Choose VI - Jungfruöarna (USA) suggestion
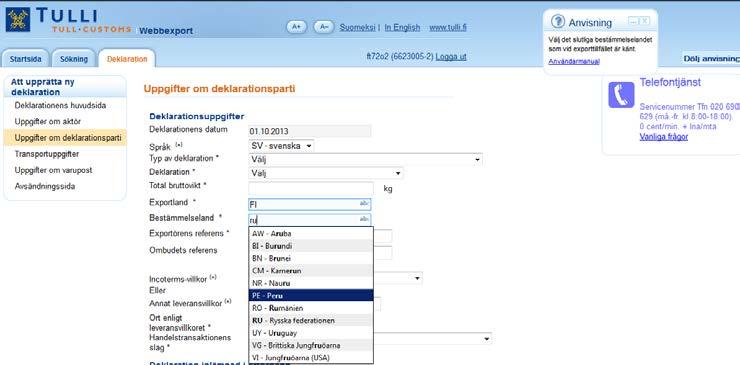Screen dimensions: 740x365 click(x=311, y=357)
